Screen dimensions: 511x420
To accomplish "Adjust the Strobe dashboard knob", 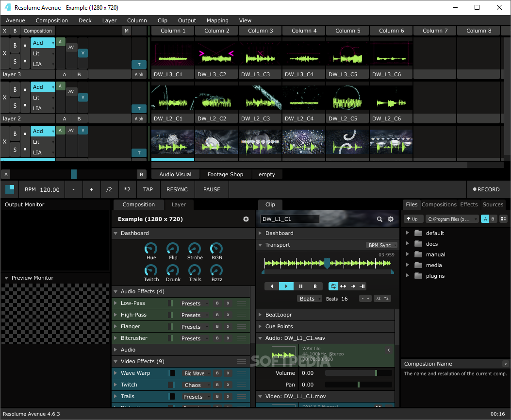I will [x=195, y=249].
